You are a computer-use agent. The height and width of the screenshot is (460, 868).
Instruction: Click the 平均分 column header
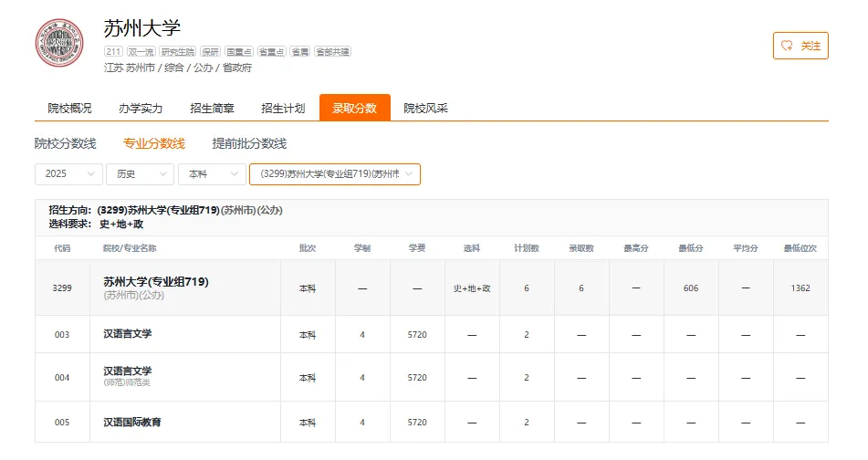[746, 248]
